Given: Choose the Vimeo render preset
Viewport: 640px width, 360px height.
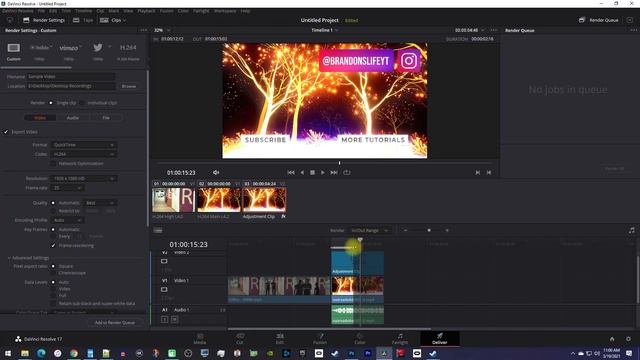Looking at the screenshot, I should tap(69, 48).
